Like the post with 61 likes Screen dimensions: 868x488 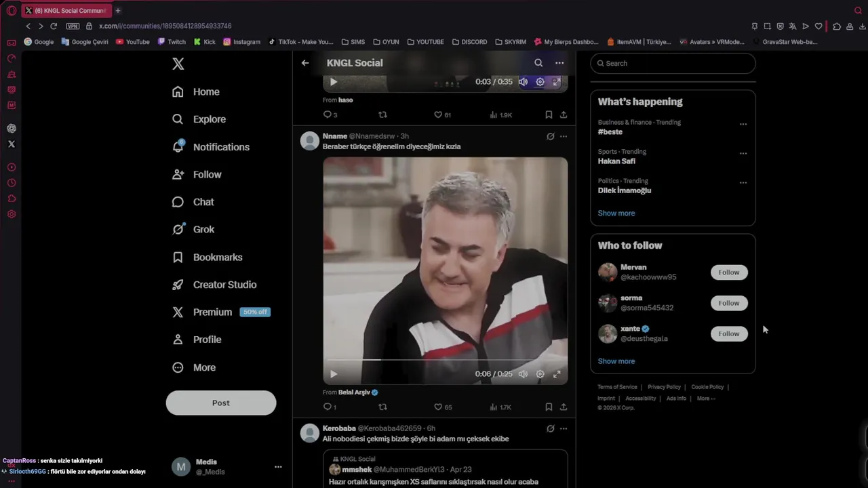coord(442,115)
